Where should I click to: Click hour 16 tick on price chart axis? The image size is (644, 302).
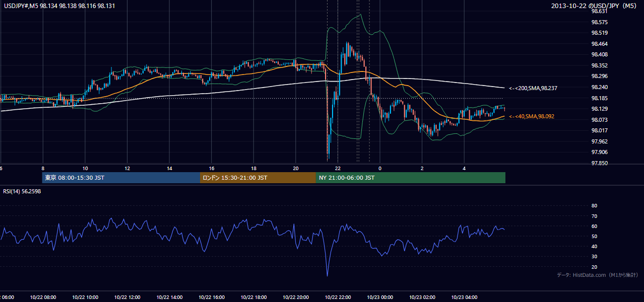click(x=212, y=168)
